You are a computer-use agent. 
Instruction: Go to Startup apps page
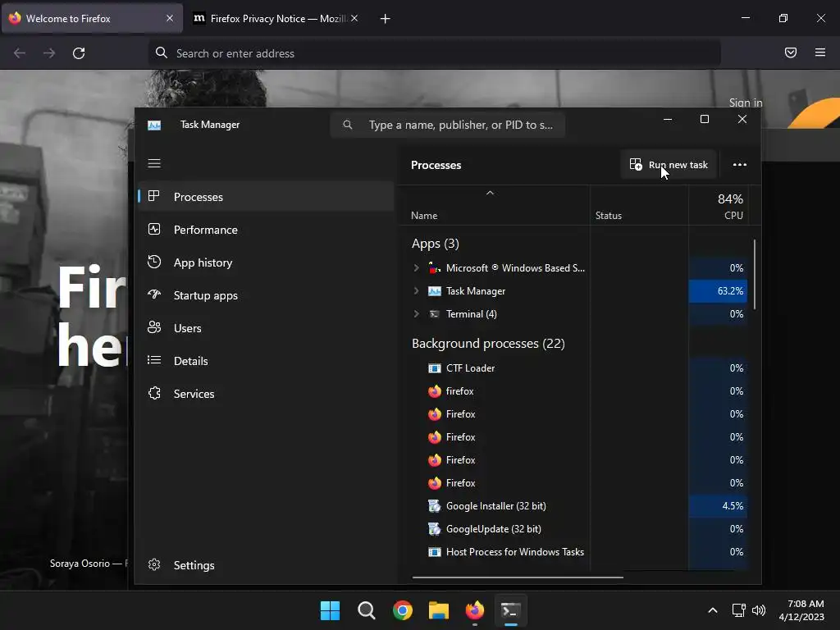tap(267, 295)
